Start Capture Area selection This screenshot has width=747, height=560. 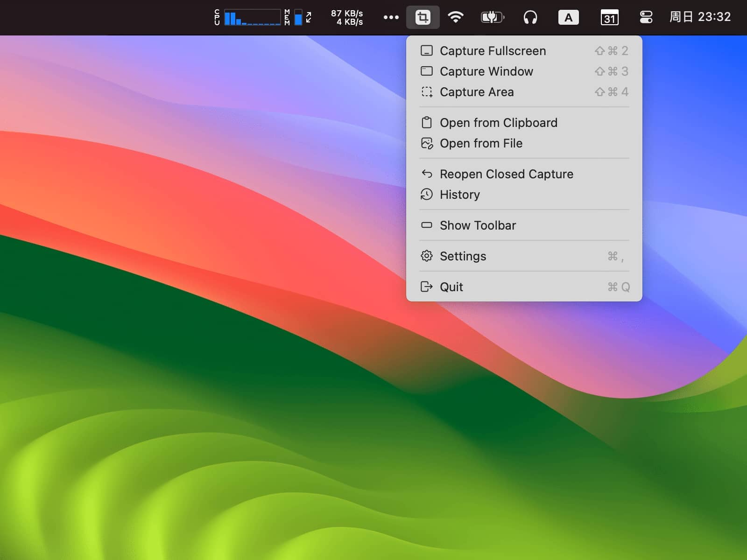pyautogui.click(x=477, y=92)
